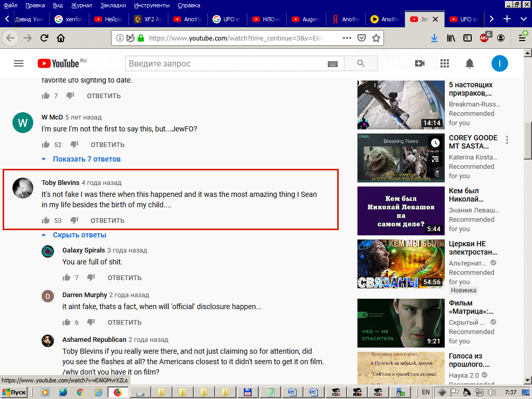Open the Matrix film video thumbnail
The image size is (532, 399).
[x=401, y=323]
